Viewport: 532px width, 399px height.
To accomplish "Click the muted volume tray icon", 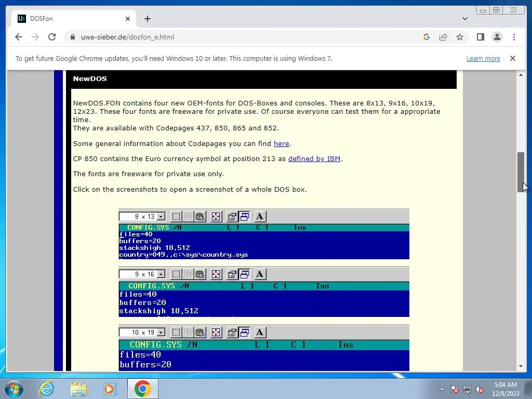I will pos(480,389).
